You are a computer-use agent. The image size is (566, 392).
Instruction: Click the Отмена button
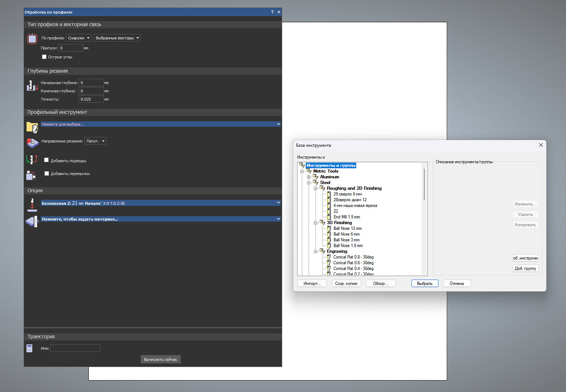(x=457, y=284)
